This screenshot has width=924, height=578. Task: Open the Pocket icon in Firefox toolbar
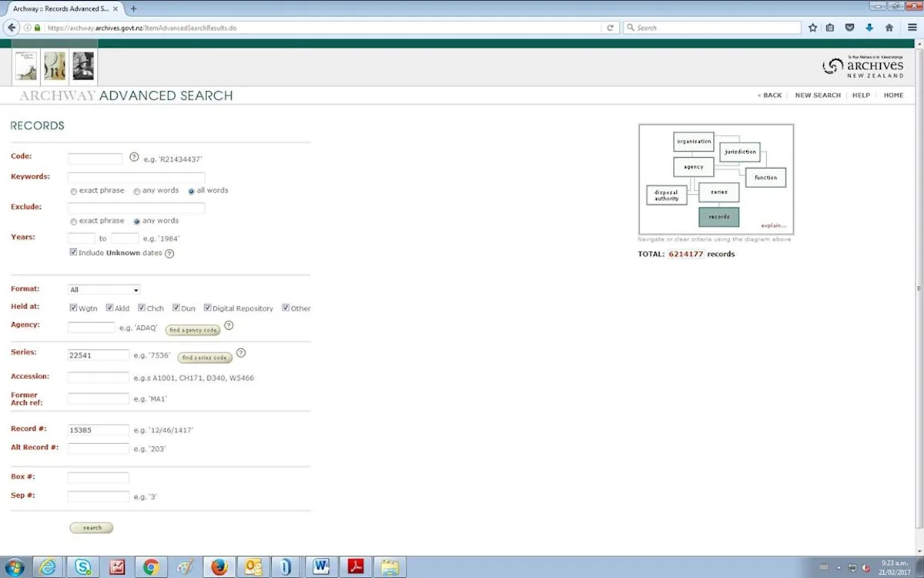pos(850,28)
